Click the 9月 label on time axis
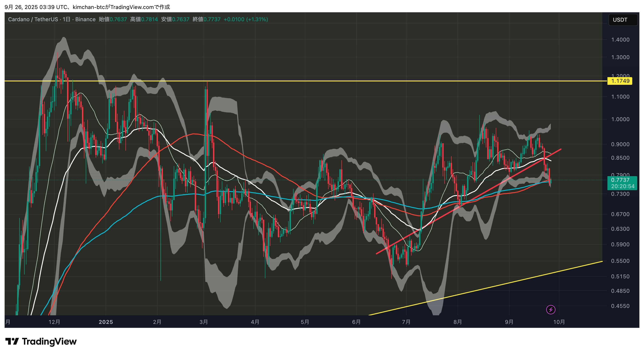The image size is (644, 355). click(x=509, y=322)
